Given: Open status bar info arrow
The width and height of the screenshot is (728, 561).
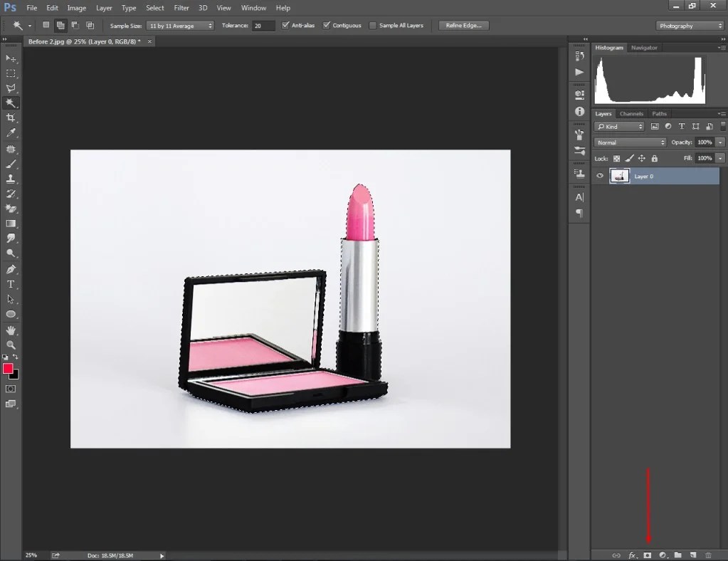Looking at the screenshot, I should click(x=162, y=555).
